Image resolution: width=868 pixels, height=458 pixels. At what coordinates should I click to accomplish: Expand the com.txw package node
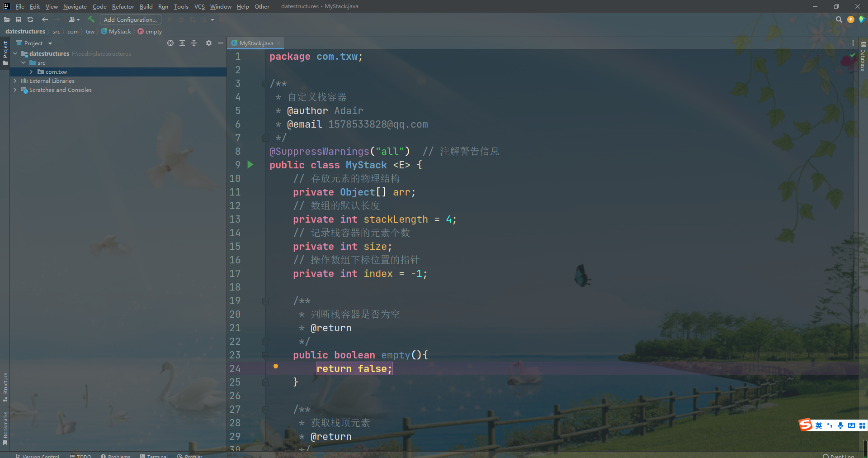coord(31,72)
